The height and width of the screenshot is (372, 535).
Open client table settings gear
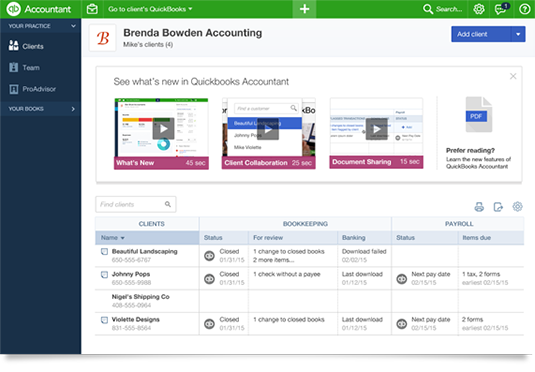tap(518, 206)
